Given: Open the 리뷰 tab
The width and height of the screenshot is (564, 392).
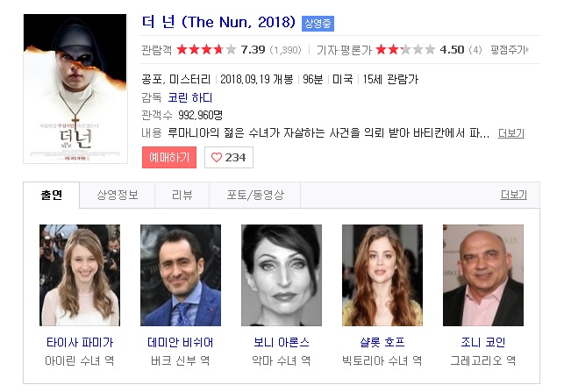Looking at the screenshot, I should point(182,195).
